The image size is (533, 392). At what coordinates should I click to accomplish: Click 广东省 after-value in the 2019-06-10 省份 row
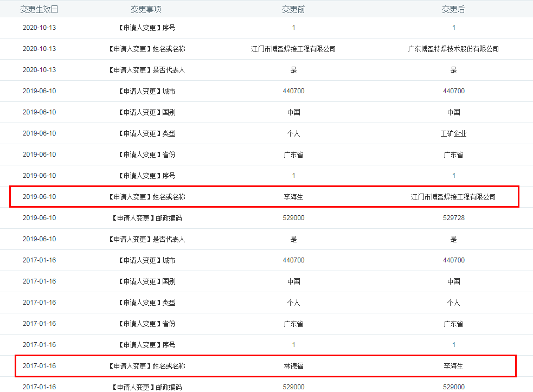[x=453, y=155]
